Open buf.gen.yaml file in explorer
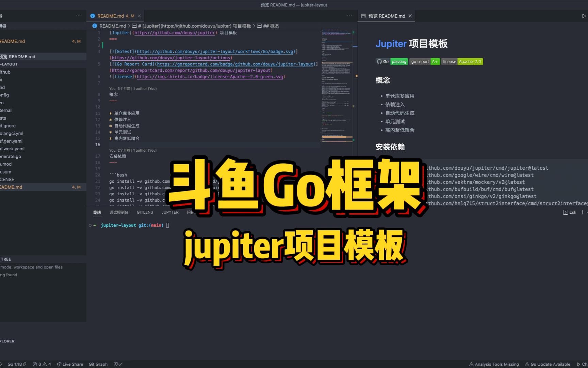 [x=43, y=141]
